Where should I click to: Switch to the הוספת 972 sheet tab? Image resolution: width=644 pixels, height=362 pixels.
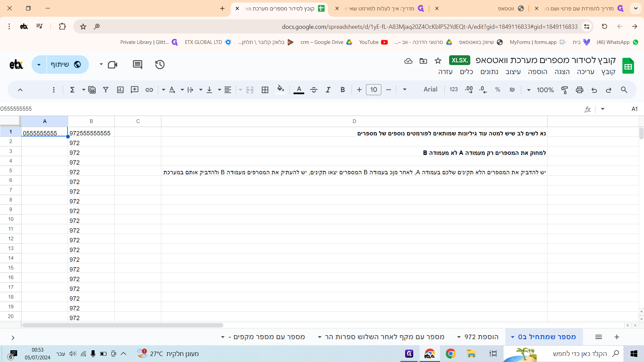[481, 337]
